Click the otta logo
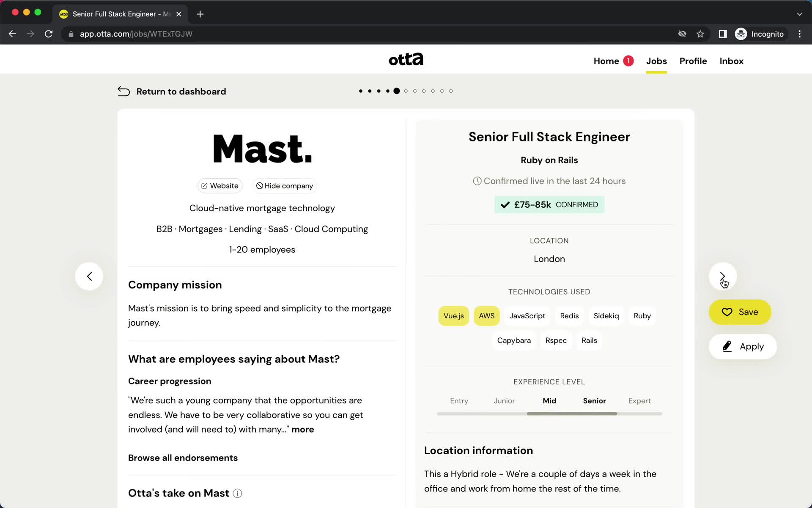 (x=406, y=59)
